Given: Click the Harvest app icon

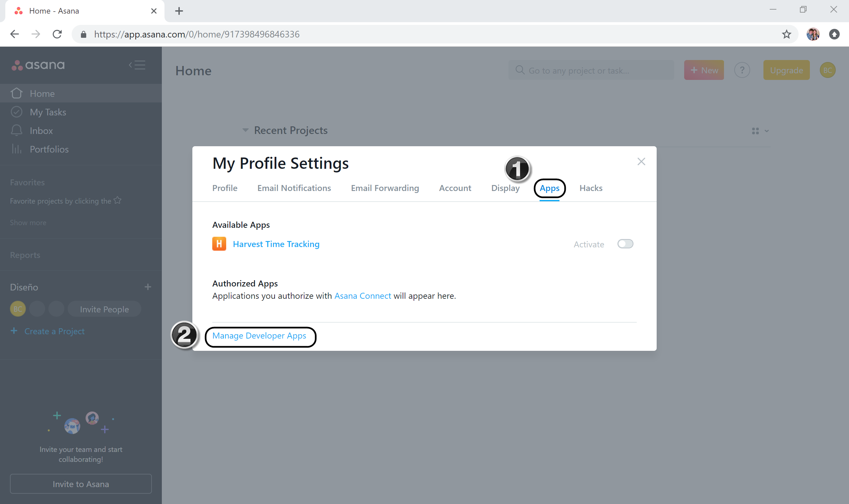Looking at the screenshot, I should [219, 244].
